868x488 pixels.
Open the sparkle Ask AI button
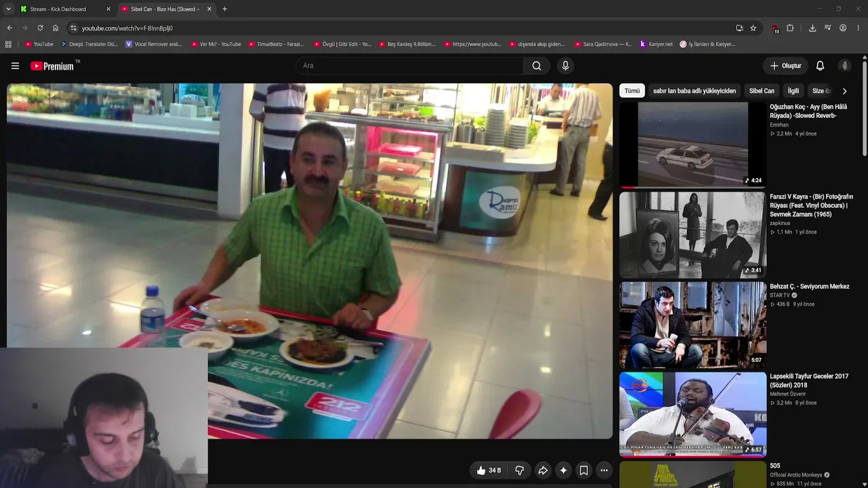coord(563,470)
